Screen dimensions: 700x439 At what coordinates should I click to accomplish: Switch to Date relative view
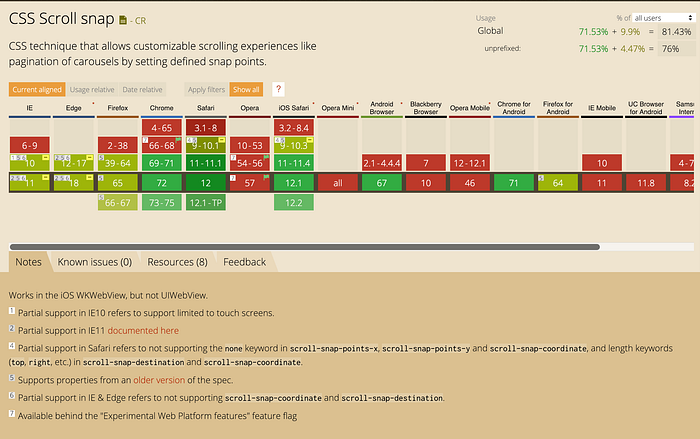coord(142,89)
